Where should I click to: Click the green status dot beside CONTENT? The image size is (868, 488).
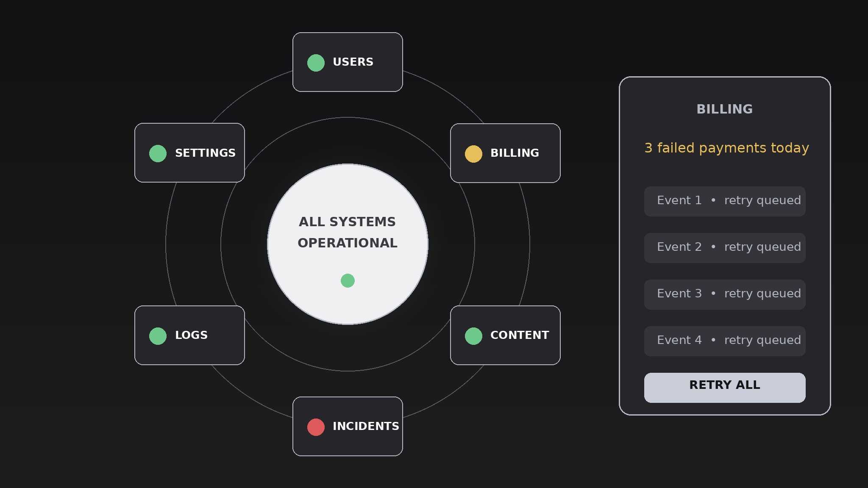(473, 336)
